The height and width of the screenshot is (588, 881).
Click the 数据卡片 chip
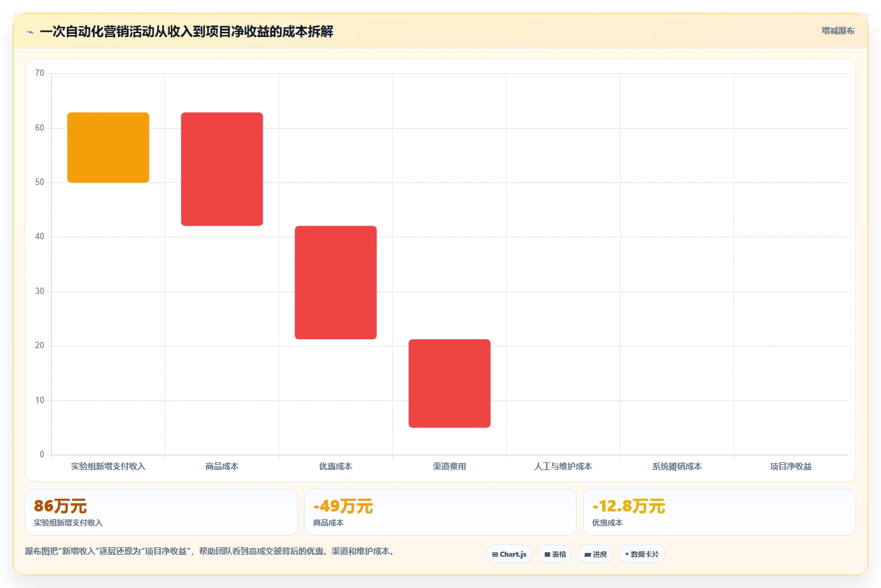[642, 554]
